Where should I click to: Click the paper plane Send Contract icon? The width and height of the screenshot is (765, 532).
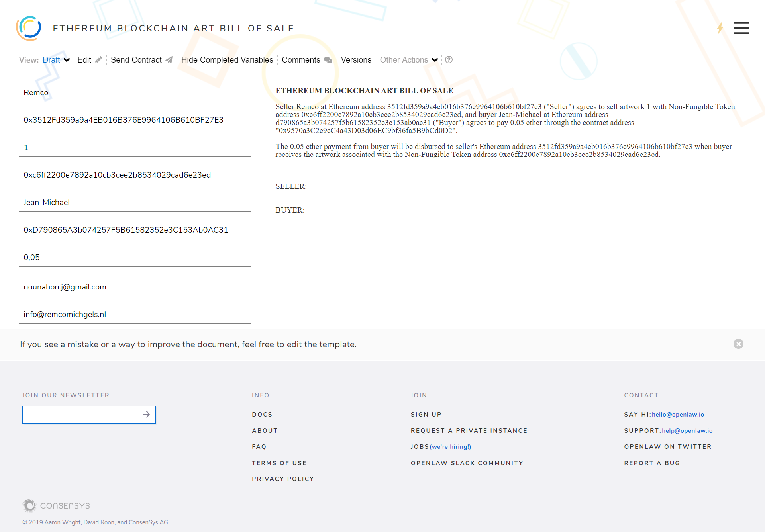pyautogui.click(x=169, y=60)
